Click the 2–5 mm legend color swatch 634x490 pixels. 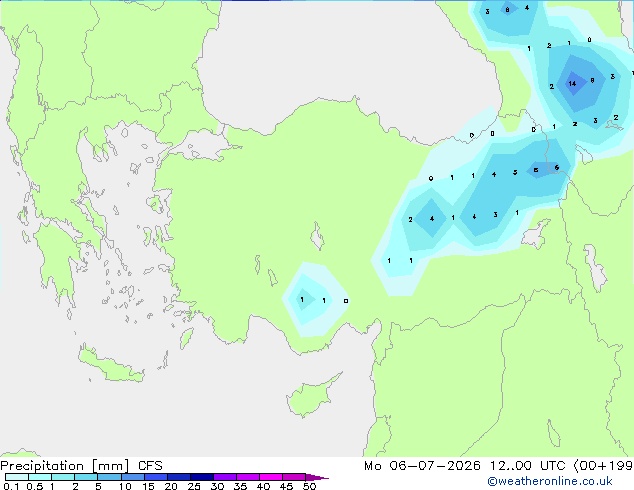pyautogui.click(x=86, y=477)
